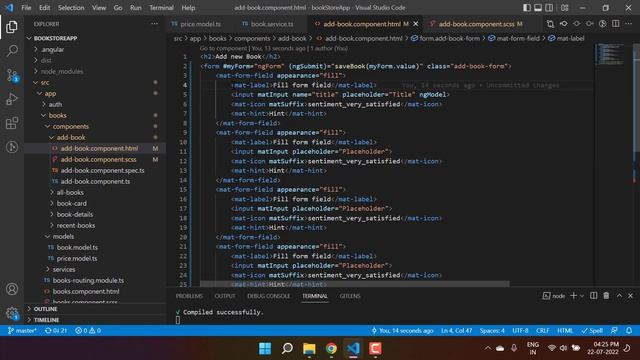The height and width of the screenshot is (360, 640).
Task: Open Run and Debug view
Action: click(x=12, y=99)
